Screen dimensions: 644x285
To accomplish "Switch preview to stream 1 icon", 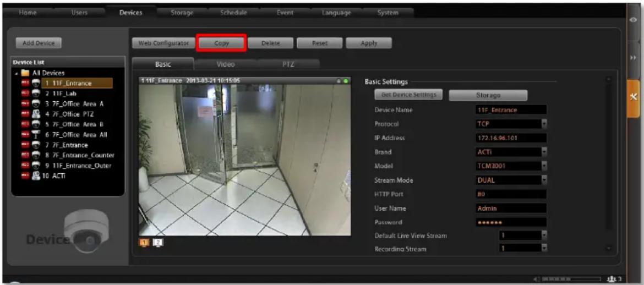I will (x=144, y=244).
